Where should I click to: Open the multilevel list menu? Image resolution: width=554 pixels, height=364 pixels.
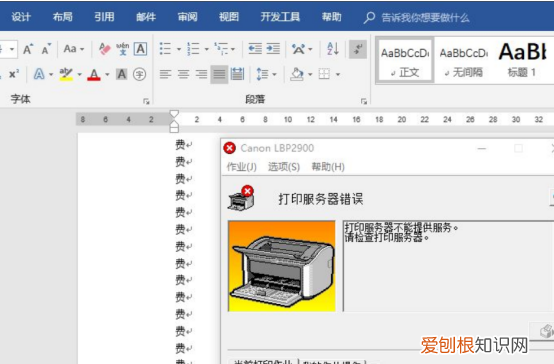point(224,49)
